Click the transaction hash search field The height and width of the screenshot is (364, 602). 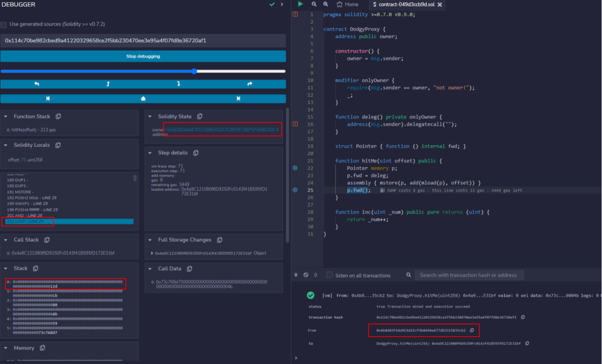pyautogui.click(x=469, y=275)
